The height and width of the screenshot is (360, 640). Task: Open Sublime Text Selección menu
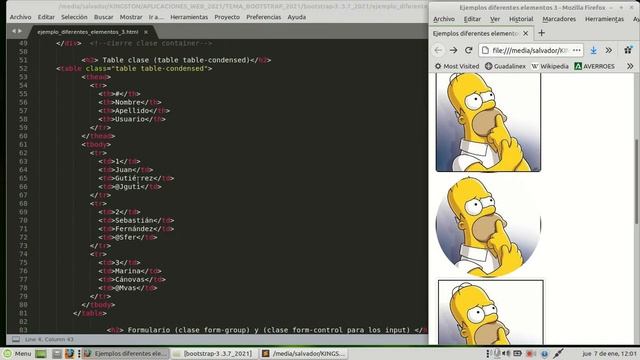coord(74,17)
